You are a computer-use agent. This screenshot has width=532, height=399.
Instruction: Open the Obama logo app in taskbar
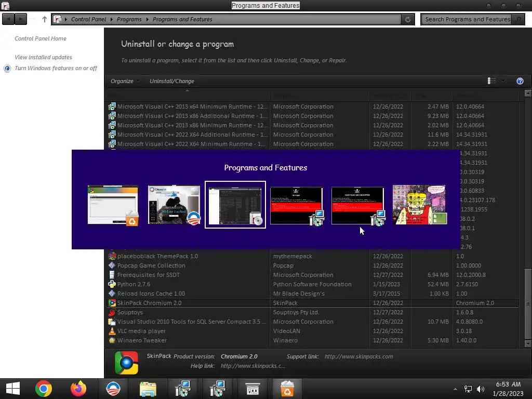pos(113,389)
